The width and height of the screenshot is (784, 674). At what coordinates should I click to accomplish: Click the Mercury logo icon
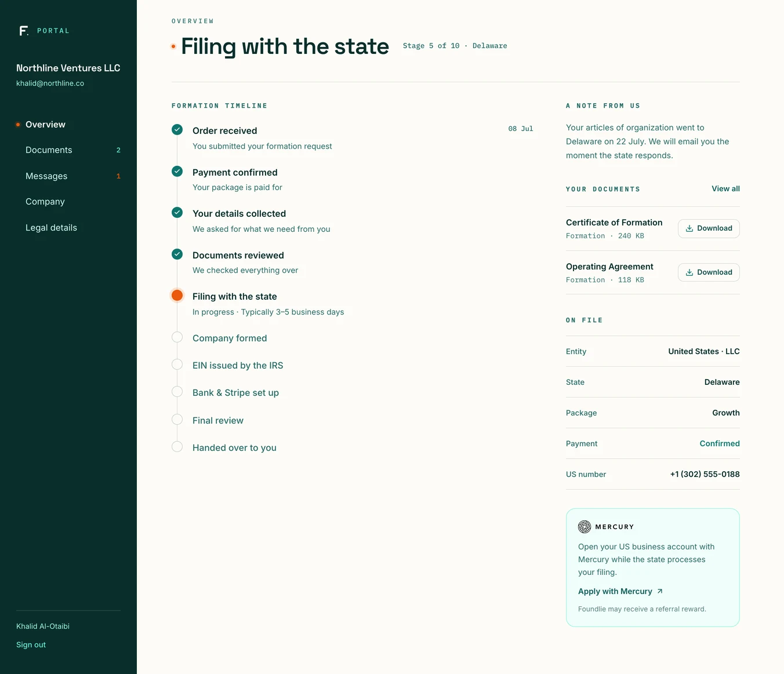pos(585,527)
